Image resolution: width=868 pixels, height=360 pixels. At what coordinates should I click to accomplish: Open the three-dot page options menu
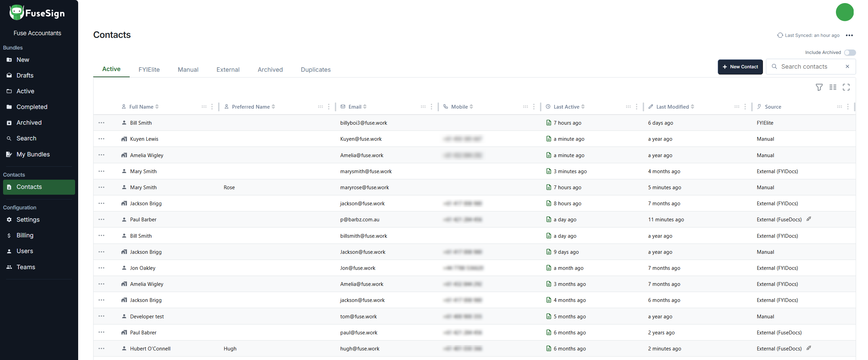click(849, 35)
